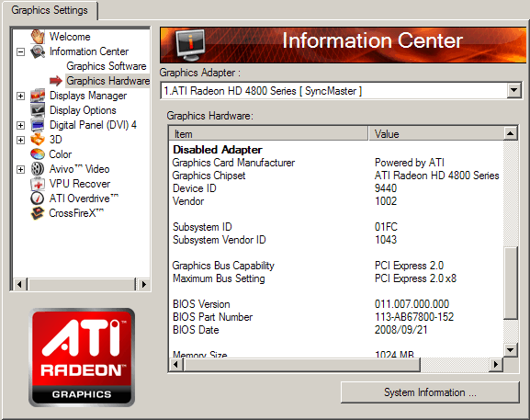This screenshot has height=420, width=530.
Task: Click the hardware list scroll left arrow
Action: (x=175, y=365)
